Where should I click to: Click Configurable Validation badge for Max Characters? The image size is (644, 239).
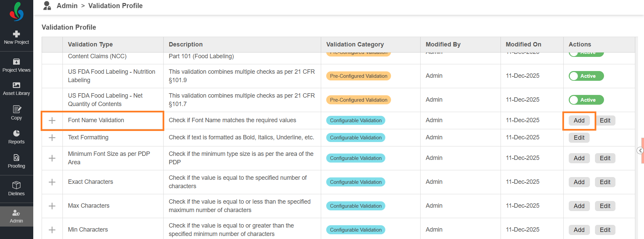click(356, 206)
